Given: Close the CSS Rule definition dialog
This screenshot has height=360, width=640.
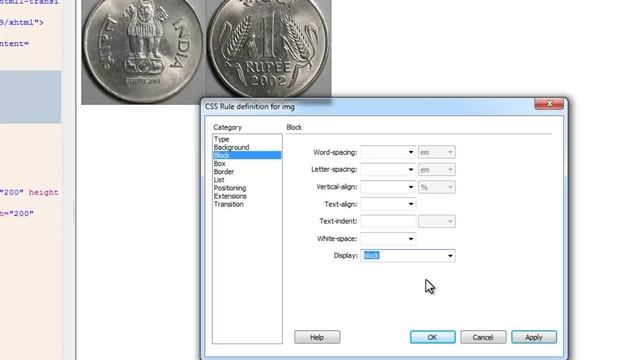Looking at the screenshot, I should [x=549, y=104].
